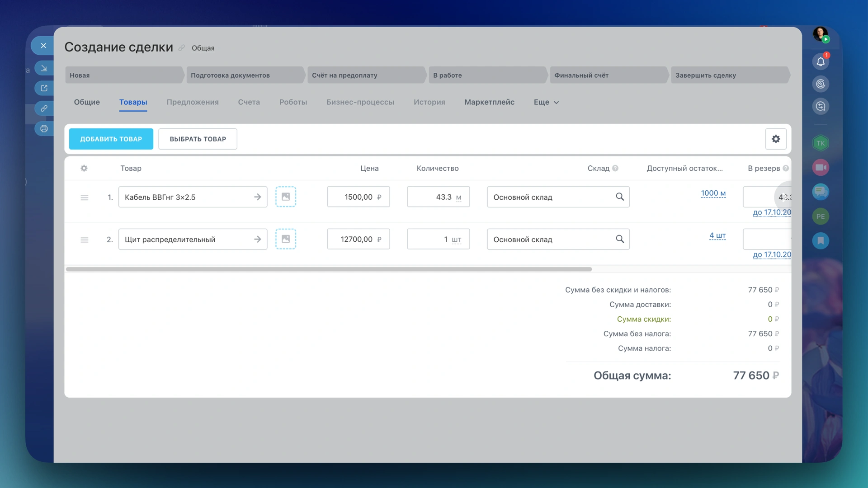Image resolution: width=868 pixels, height=488 pixels.
Task: Add image for Щит распределительный product
Action: 286,239
